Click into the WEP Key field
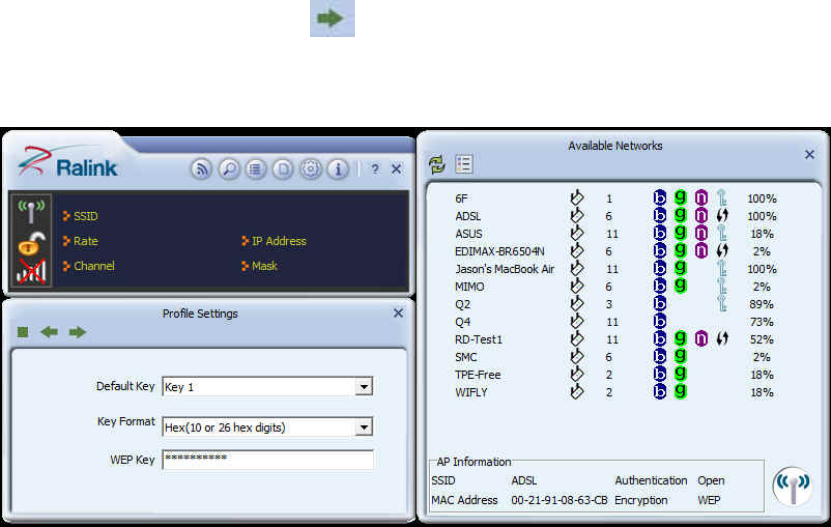Viewport: 831px width, 527px height. 268,460
